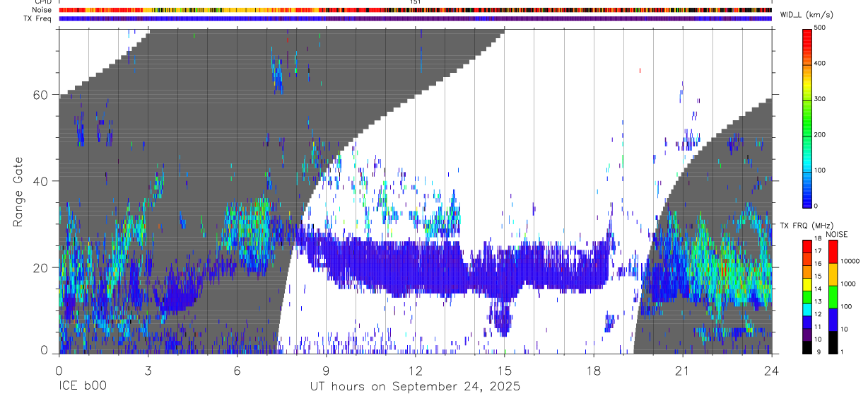This screenshot has height=401, width=868.
Task: Click the '400' label on width colorbar
Action: 821,63
